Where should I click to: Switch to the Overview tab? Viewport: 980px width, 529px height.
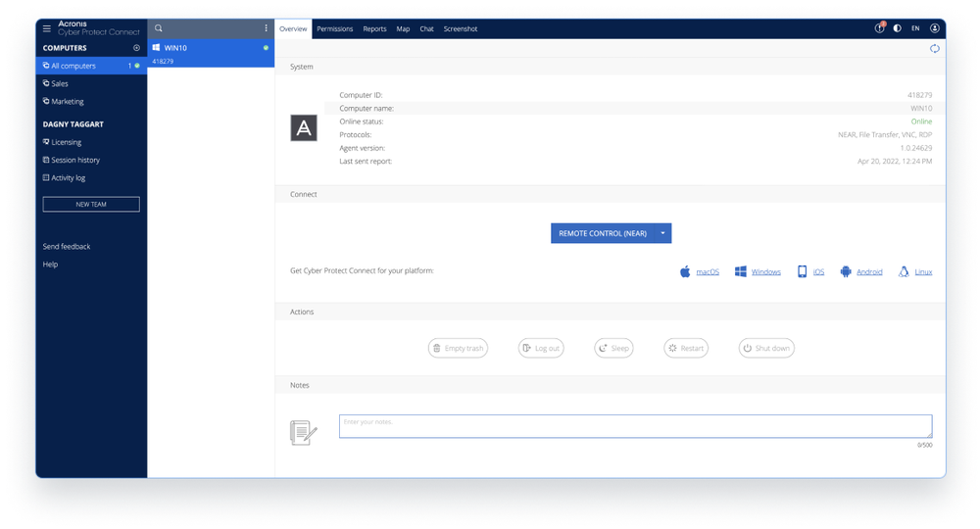(293, 28)
